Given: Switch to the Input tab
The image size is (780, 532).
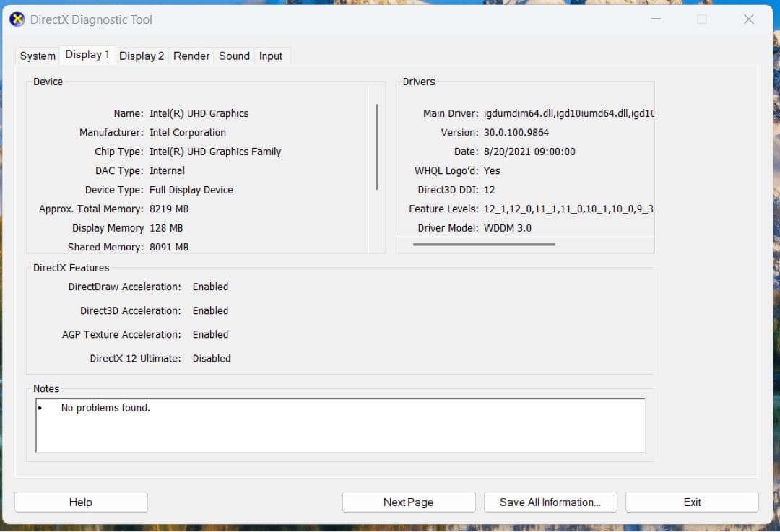Looking at the screenshot, I should point(271,56).
